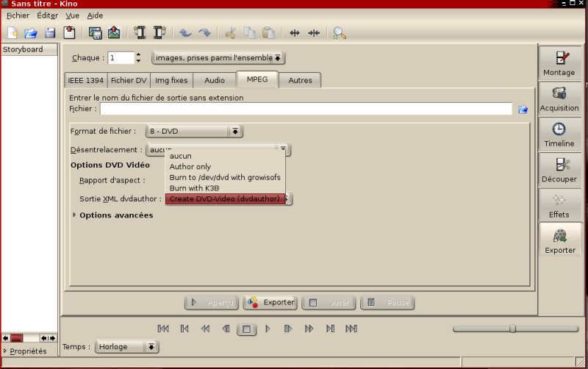The width and height of the screenshot is (588, 369).
Task: Switch to the Audio export tab
Action: pyautogui.click(x=214, y=80)
